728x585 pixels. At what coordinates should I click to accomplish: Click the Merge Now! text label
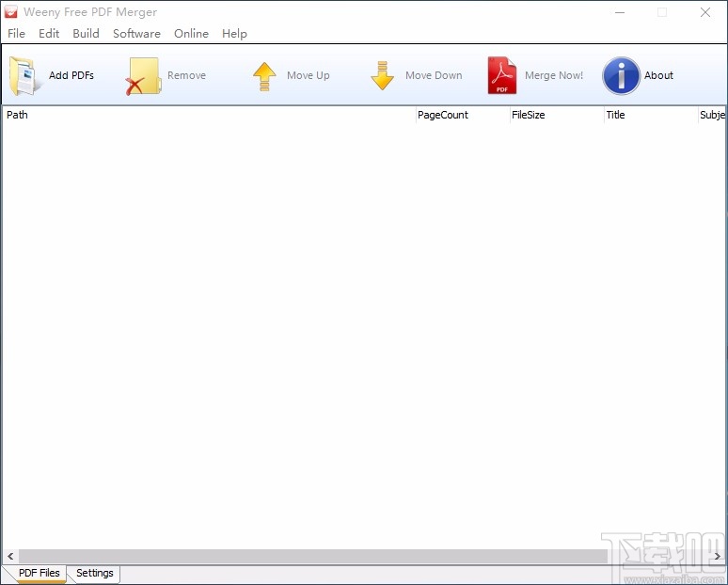554,75
